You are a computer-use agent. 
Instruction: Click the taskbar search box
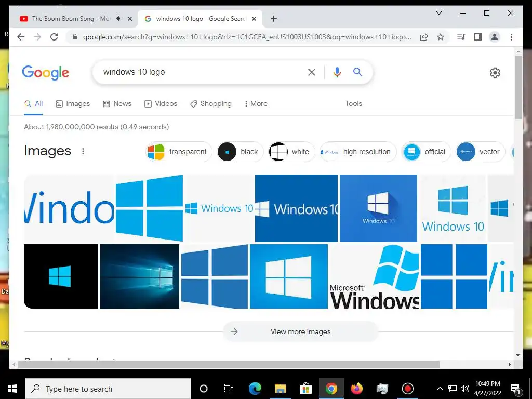point(108,389)
